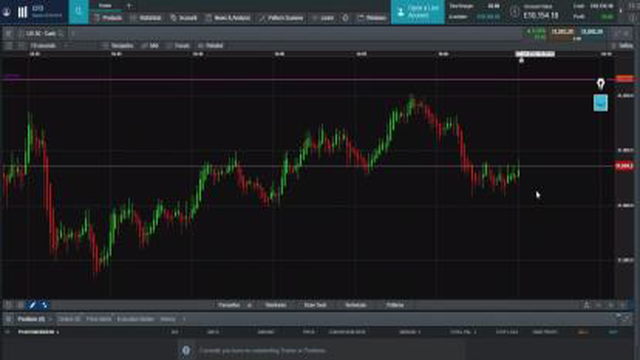Open chart Settings at the right
The height and width of the screenshot is (360, 640).
pos(622,46)
